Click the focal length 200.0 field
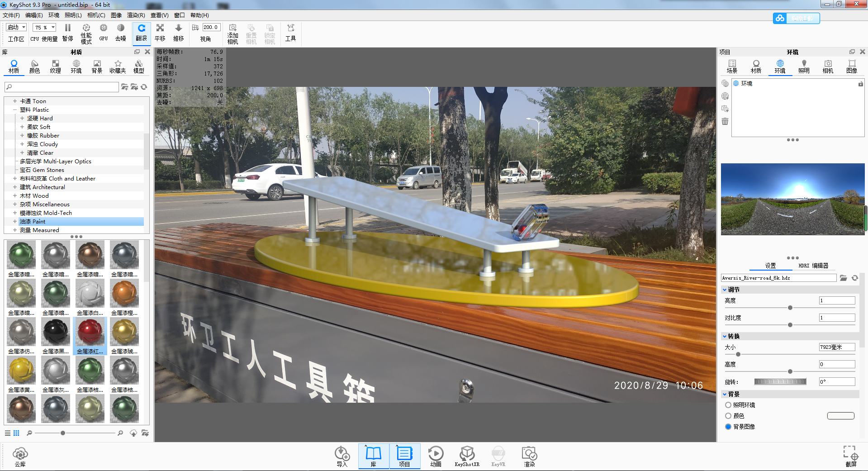Viewport: 868px width, 471px height. coord(211,27)
